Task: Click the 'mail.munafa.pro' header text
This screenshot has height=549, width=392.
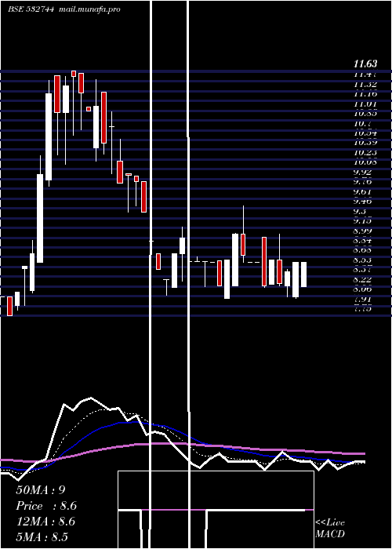Action: pyautogui.click(x=89, y=9)
